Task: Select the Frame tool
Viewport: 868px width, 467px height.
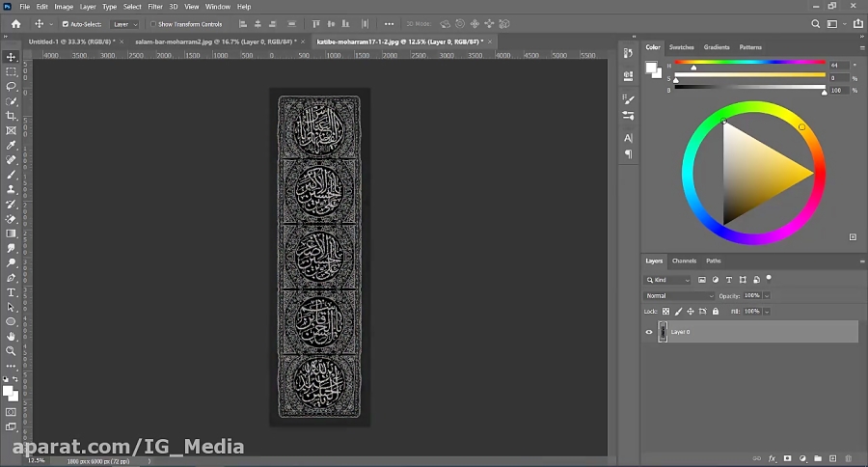Action: click(x=11, y=130)
